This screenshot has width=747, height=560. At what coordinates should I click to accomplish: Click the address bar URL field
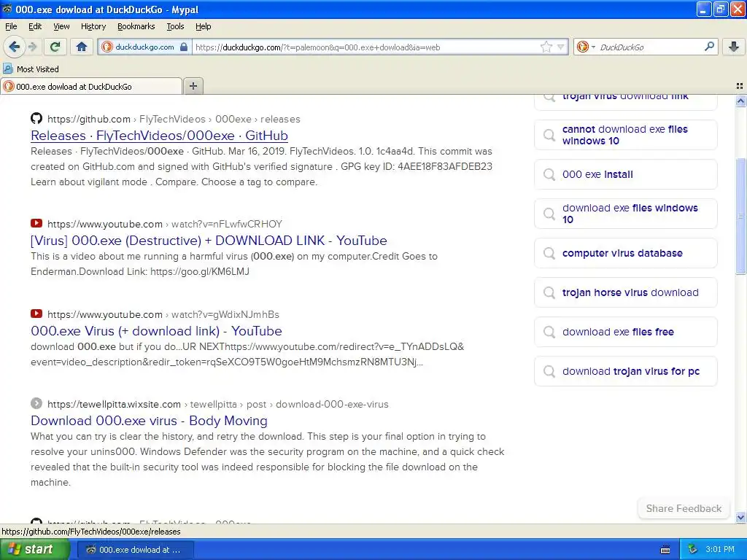[x=365, y=47]
